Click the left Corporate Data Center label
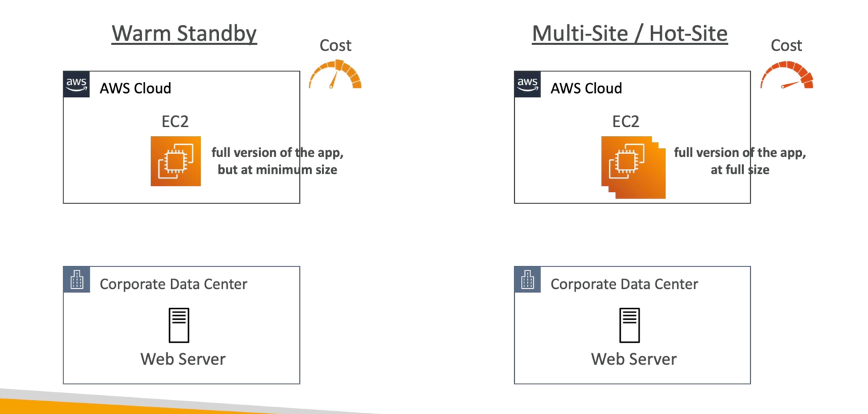 173,284
